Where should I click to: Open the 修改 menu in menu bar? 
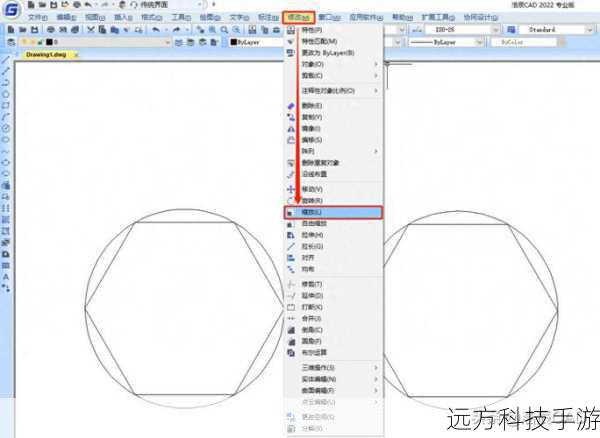(298, 18)
